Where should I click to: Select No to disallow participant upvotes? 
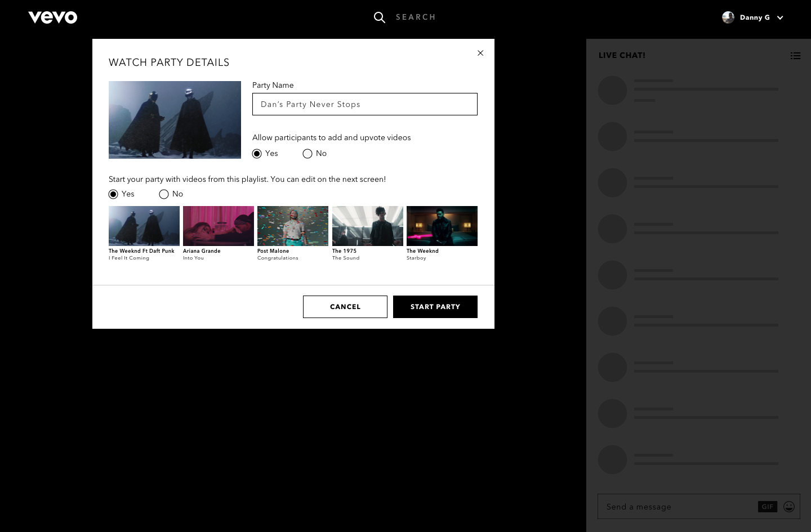pos(308,153)
